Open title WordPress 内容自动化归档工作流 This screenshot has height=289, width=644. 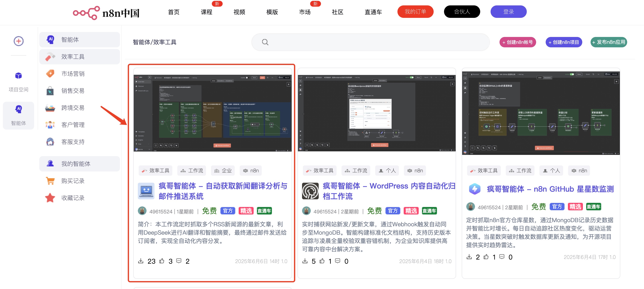click(389, 191)
